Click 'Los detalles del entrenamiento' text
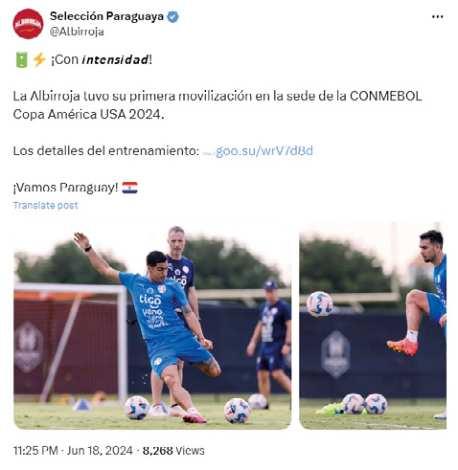This screenshot has height=470, width=458. pyautogui.click(x=106, y=151)
